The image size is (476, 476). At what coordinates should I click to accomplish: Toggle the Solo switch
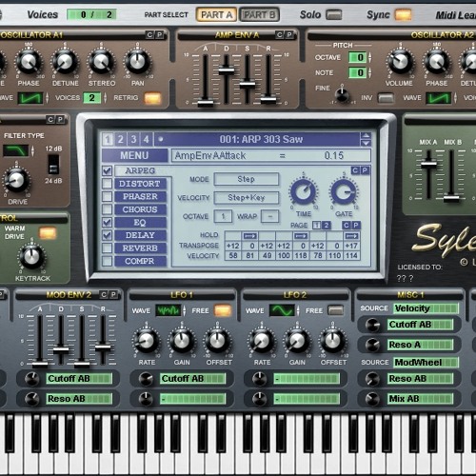(x=334, y=14)
